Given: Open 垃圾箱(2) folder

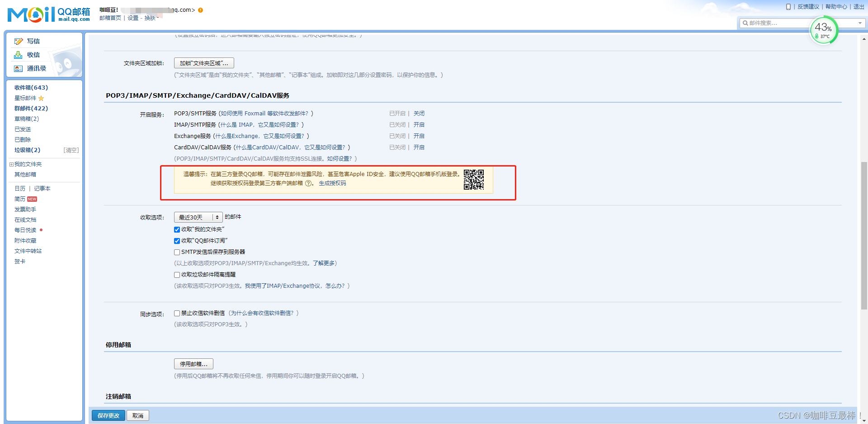Looking at the screenshot, I should coord(27,150).
